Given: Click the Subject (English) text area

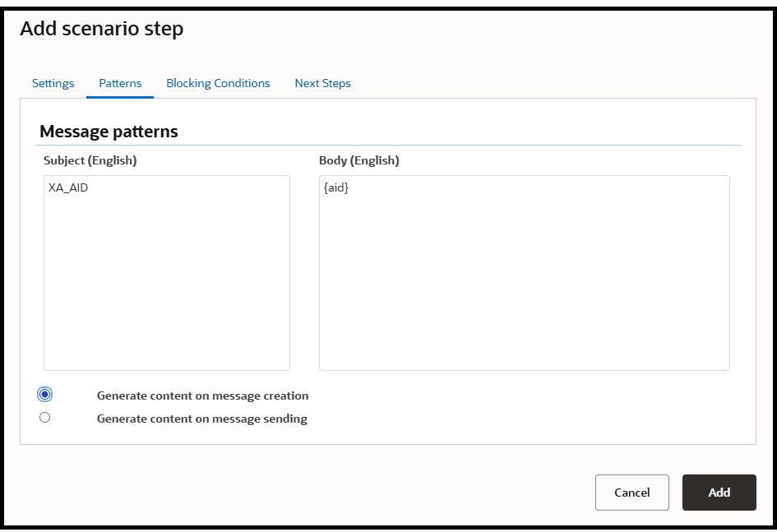Looking at the screenshot, I should 166,273.
